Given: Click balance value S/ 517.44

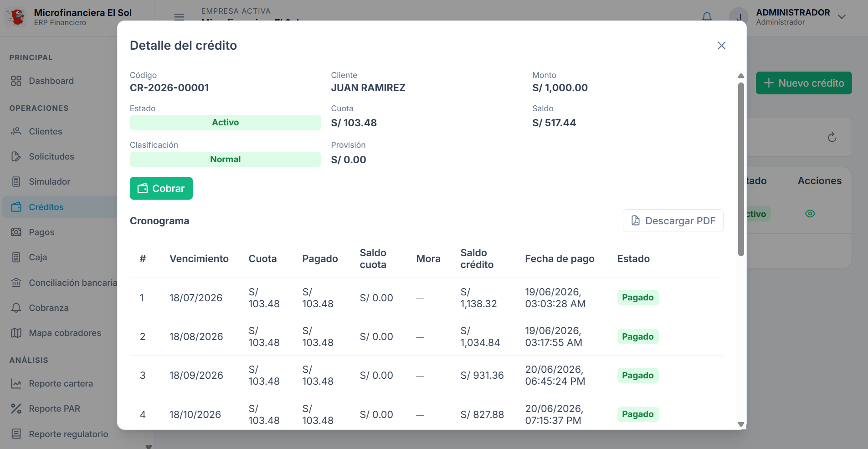Looking at the screenshot, I should 554,123.
